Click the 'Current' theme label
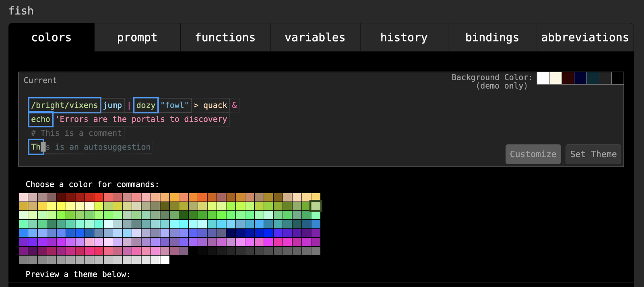 coord(40,80)
